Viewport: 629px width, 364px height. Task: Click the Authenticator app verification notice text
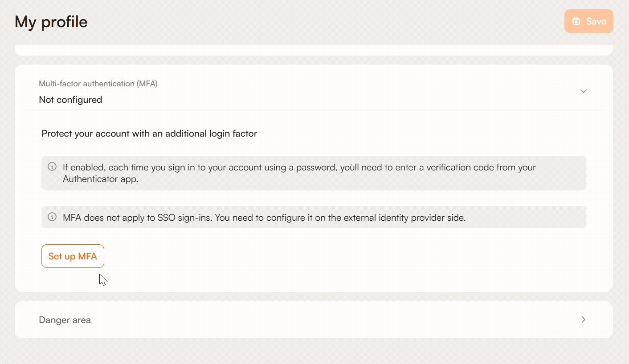(298, 168)
